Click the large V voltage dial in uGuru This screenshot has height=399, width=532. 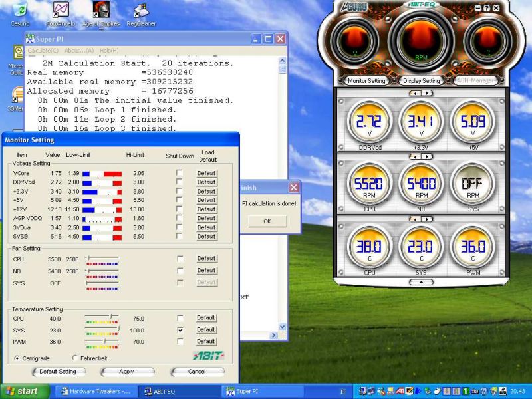355,41
